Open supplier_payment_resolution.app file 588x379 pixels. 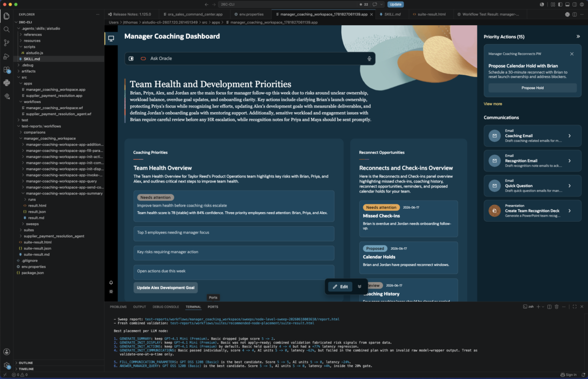click(x=54, y=96)
